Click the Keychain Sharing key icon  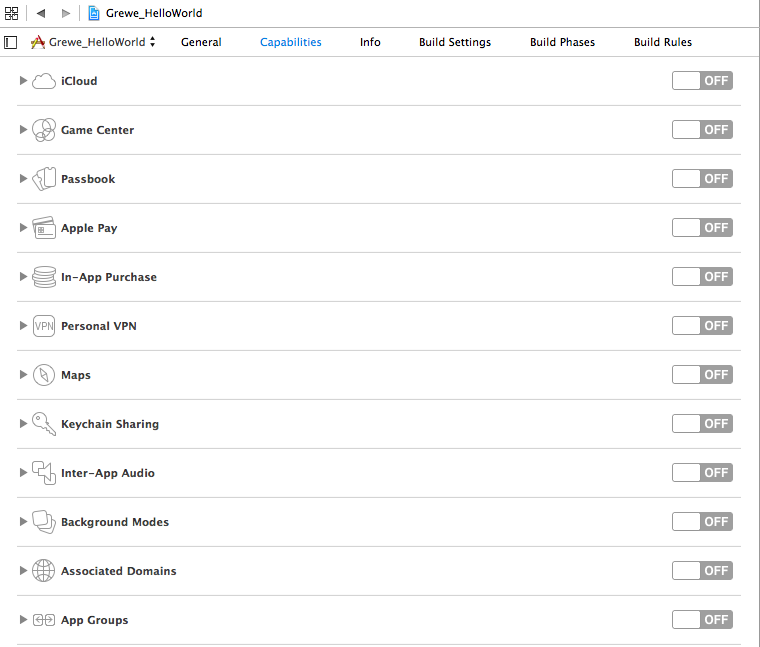[x=44, y=424]
